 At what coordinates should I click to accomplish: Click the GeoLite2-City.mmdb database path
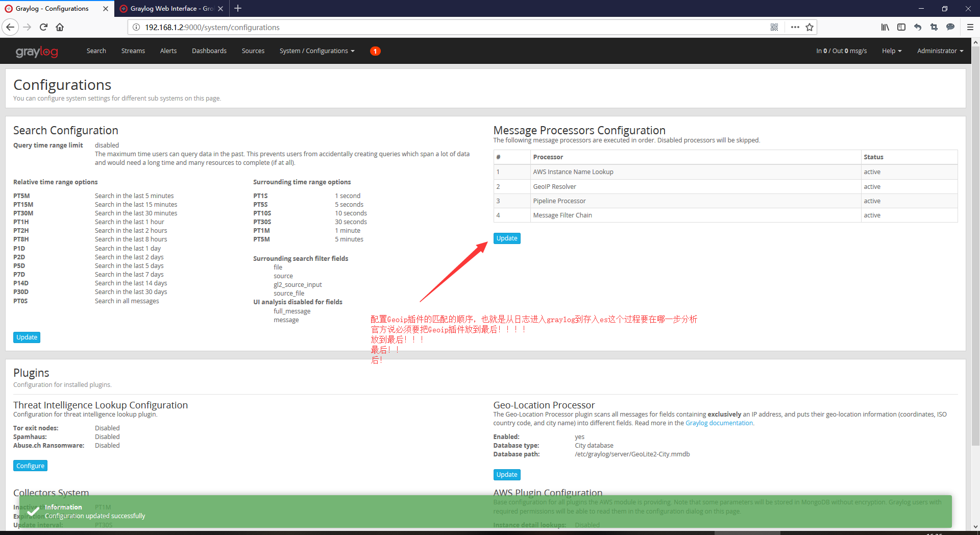tap(632, 454)
